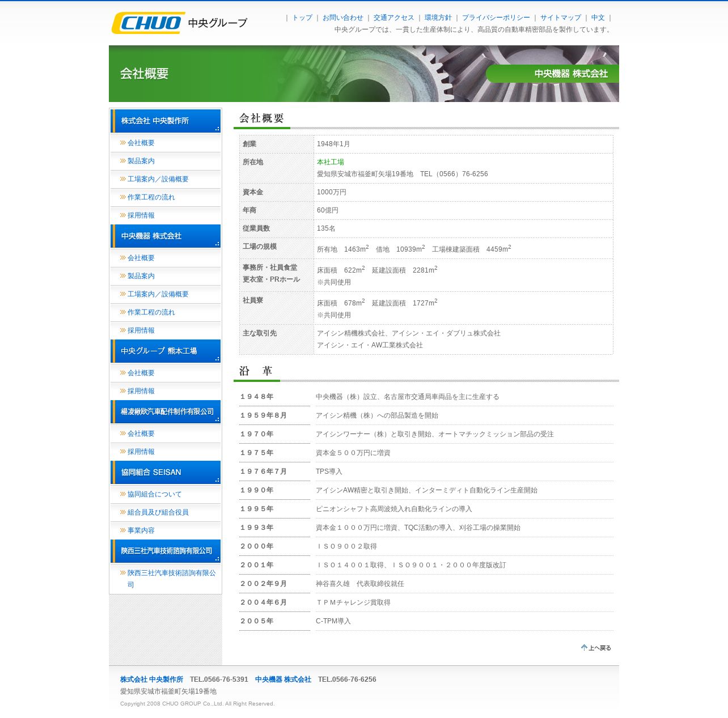728x718 pixels.
Task: Click the banner label 中央機器 株式会社
Action: tap(570, 74)
